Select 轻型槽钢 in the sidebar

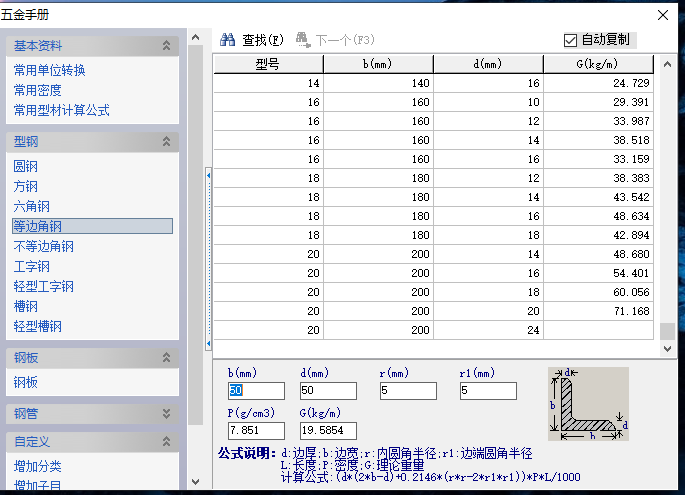pos(38,326)
